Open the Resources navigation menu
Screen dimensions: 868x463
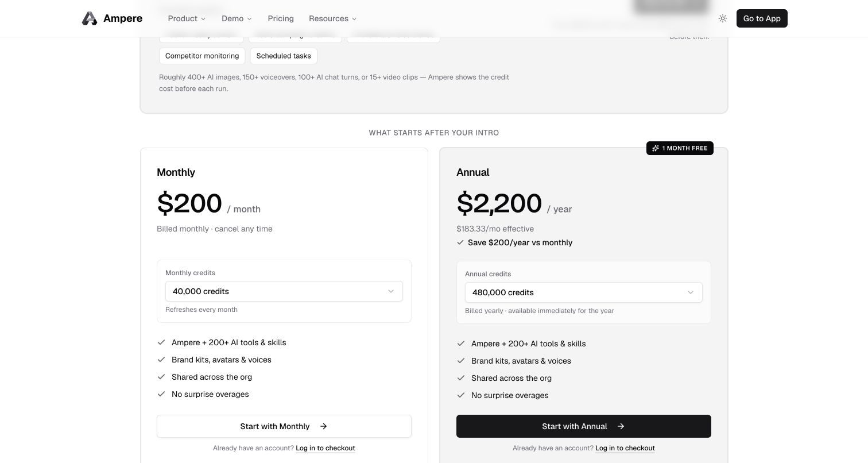[x=332, y=18]
